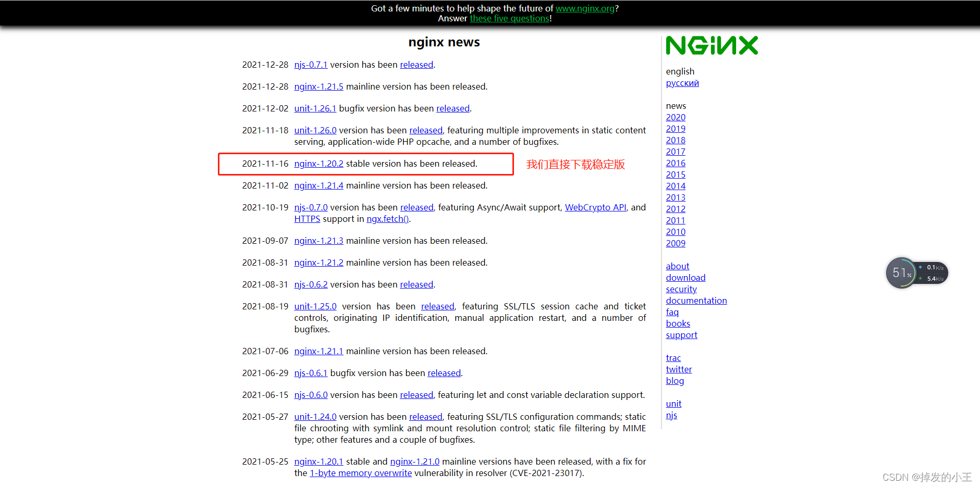The width and height of the screenshot is (980, 487).
Task: Open the HTTPS support link
Action: tap(307, 219)
